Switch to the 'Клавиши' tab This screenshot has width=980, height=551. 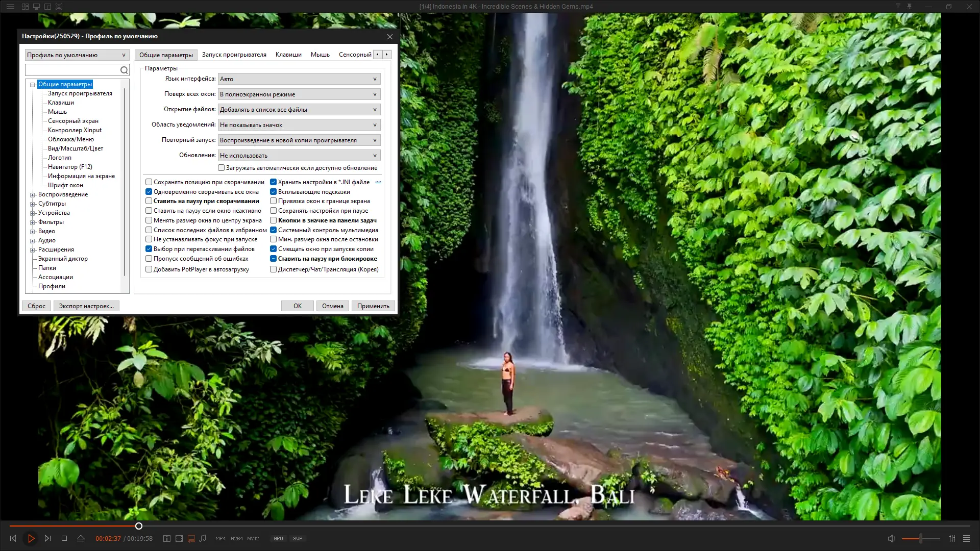288,55
